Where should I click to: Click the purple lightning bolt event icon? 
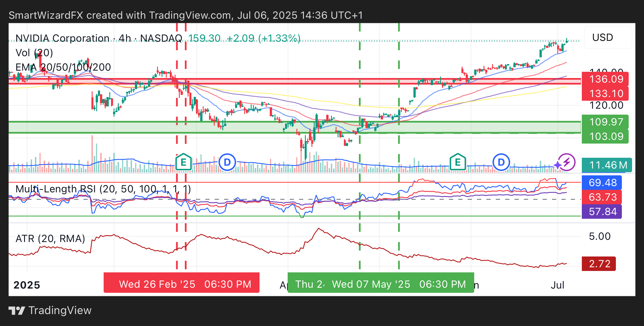567,162
